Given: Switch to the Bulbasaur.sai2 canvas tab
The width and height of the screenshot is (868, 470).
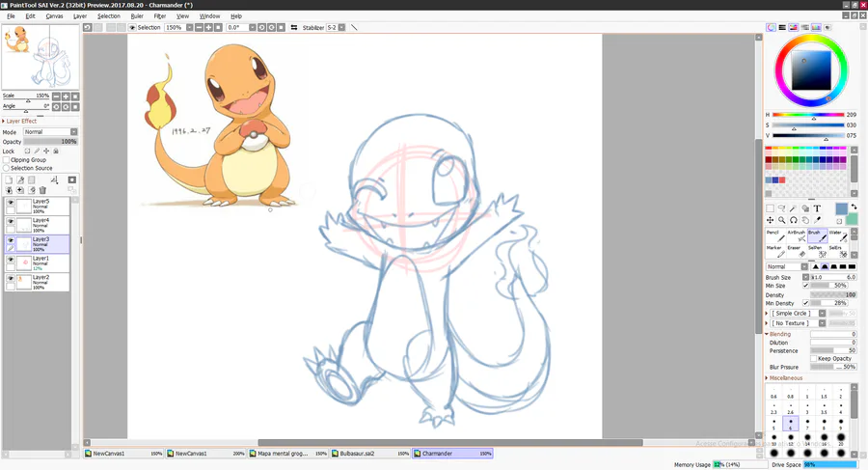Looking at the screenshot, I should click(x=370, y=454).
